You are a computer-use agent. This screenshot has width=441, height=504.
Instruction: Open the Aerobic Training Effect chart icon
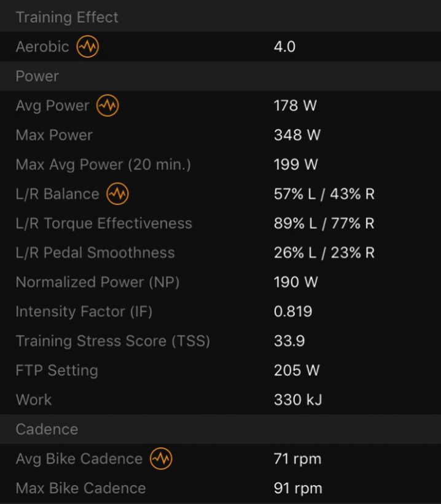(87, 47)
